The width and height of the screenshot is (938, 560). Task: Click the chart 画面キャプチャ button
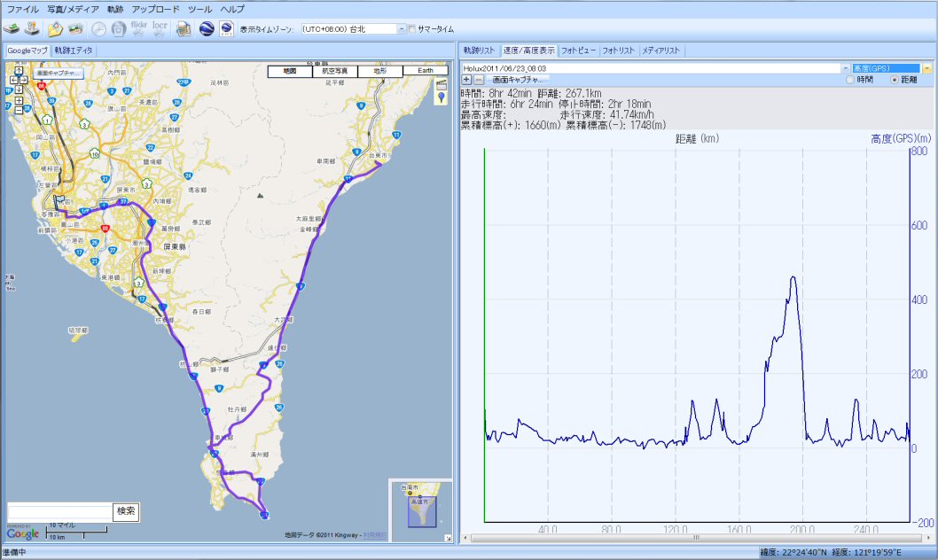[517, 80]
